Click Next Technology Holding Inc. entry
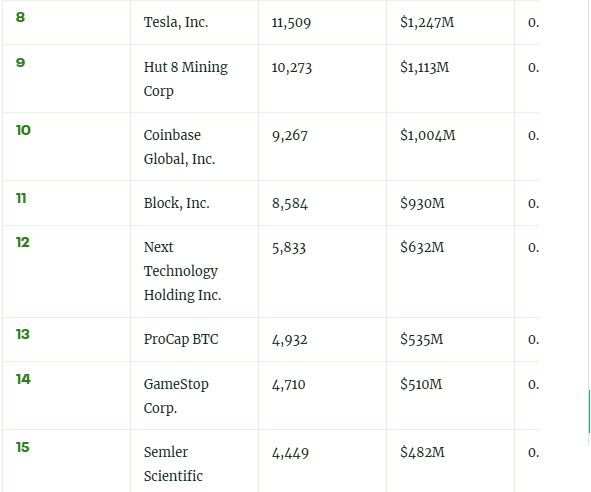The image size is (591, 492). pyautogui.click(x=182, y=271)
